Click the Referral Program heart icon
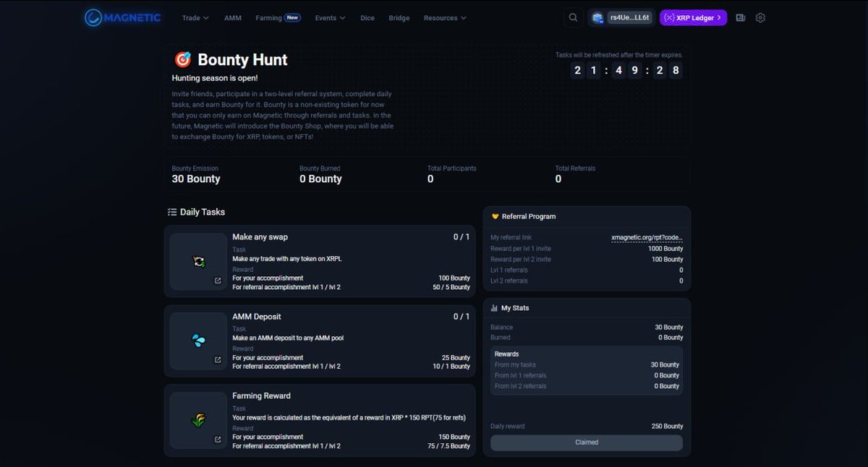This screenshot has width=868, height=467. click(x=495, y=216)
